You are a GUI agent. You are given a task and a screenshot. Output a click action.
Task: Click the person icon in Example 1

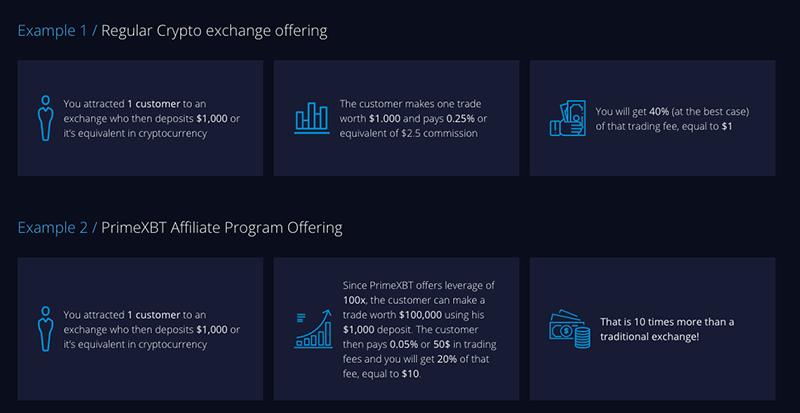tap(45, 118)
